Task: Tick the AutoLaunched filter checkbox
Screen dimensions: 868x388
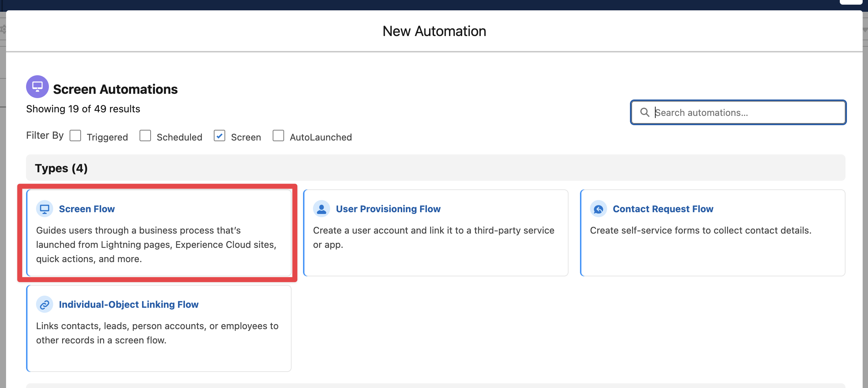Action: (278, 136)
